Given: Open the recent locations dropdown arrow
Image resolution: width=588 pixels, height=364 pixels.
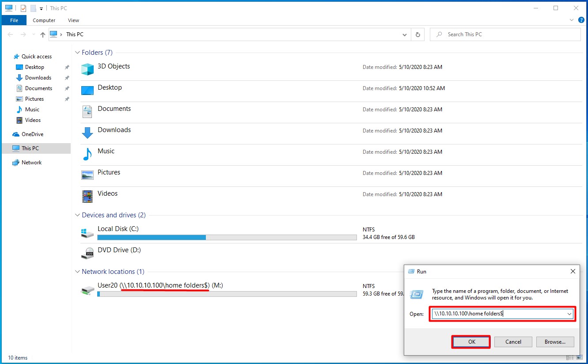Looking at the screenshot, I should point(33,34).
